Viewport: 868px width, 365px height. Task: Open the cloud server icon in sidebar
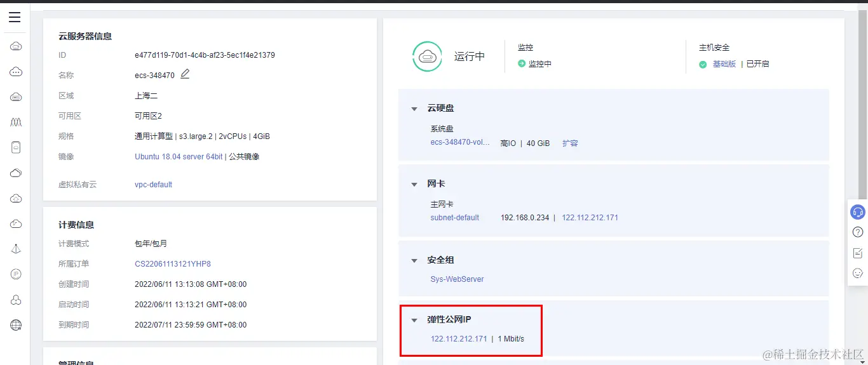16,46
